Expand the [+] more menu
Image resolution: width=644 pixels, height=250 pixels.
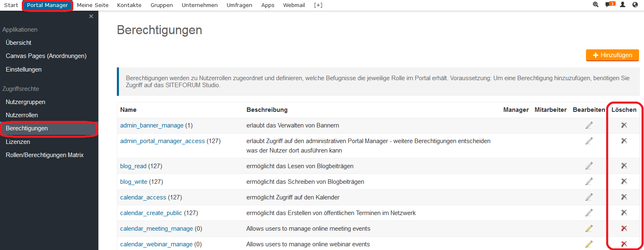click(x=318, y=5)
